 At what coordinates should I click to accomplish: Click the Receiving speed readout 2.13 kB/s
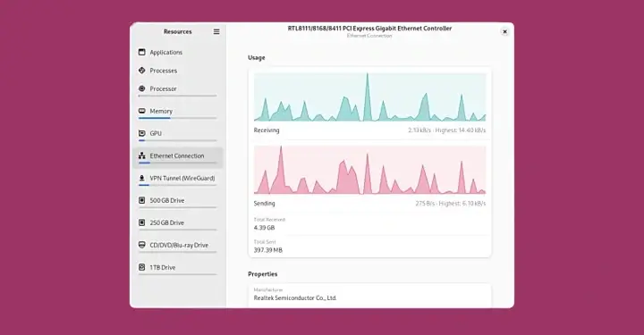[x=419, y=130]
